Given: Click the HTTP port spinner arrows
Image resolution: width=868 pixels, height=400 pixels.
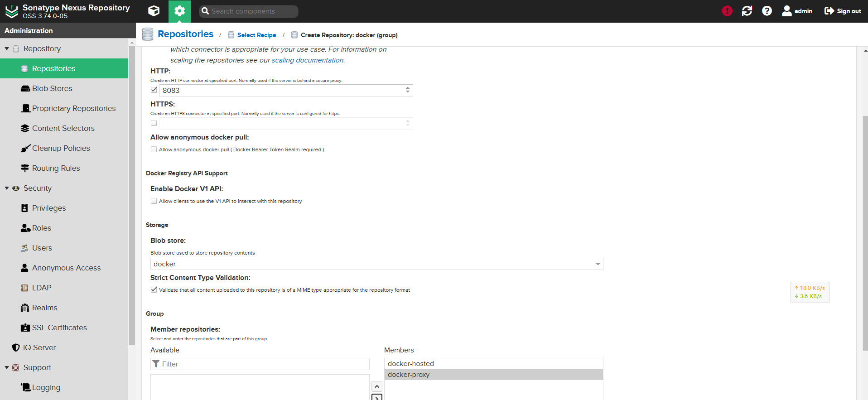Looking at the screenshot, I should tap(408, 90).
